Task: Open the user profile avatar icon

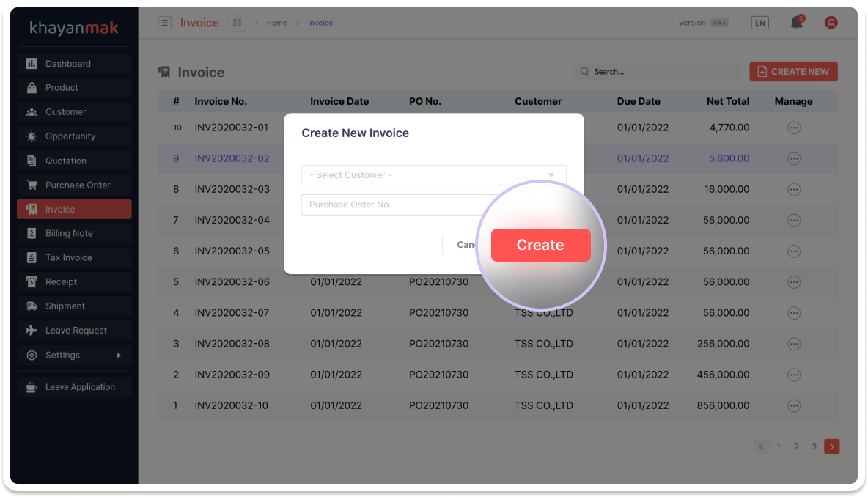Action: point(831,23)
